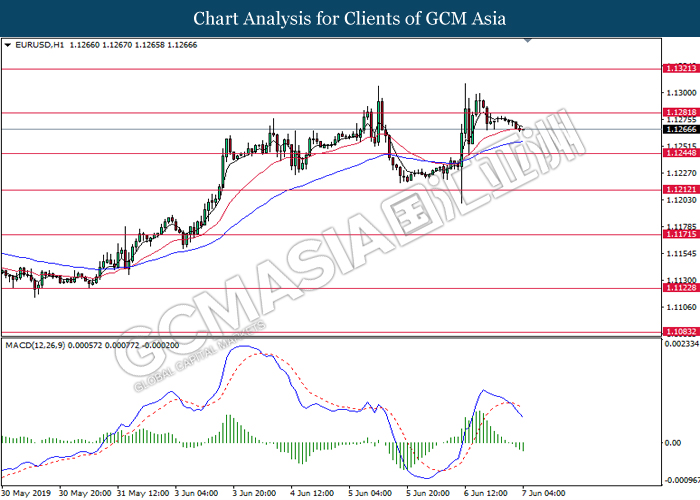Click the 1.11545 price scale value
The height and width of the screenshot is (500, 700).
[681, 254]
